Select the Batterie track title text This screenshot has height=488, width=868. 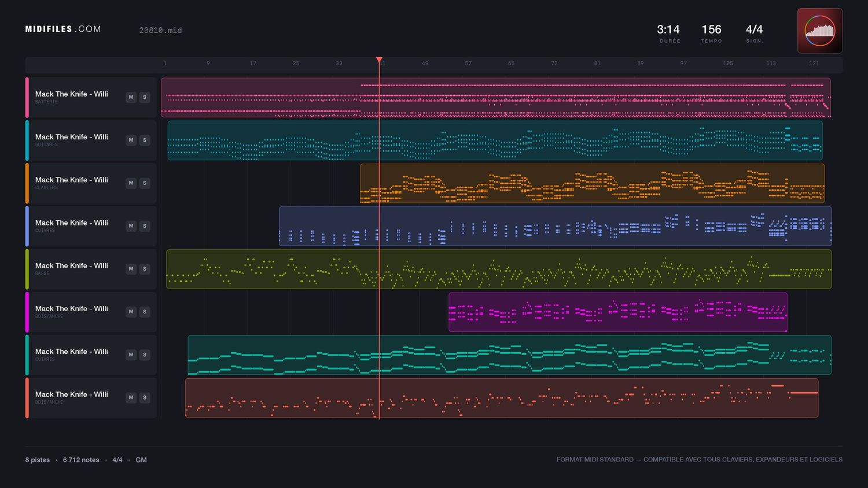click(72, 94)
